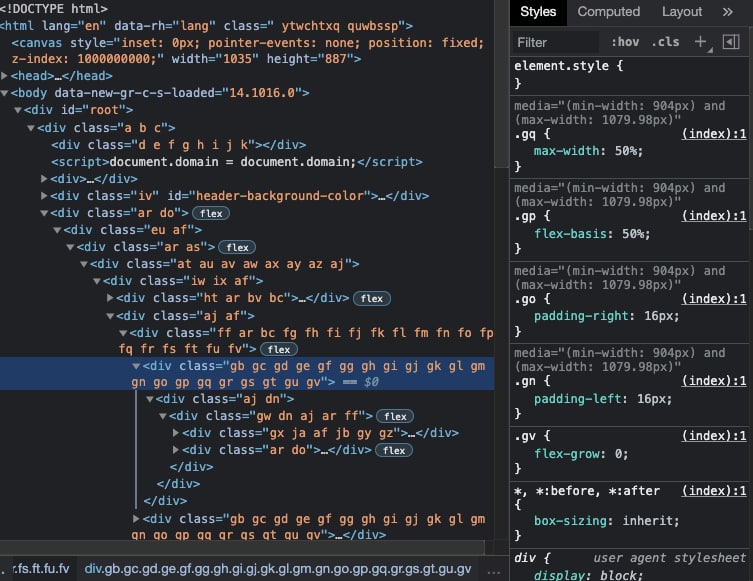Focus the styles Filter input field
Image resolution: width=753 pixels, height=581 pixels.
point(556,43)
